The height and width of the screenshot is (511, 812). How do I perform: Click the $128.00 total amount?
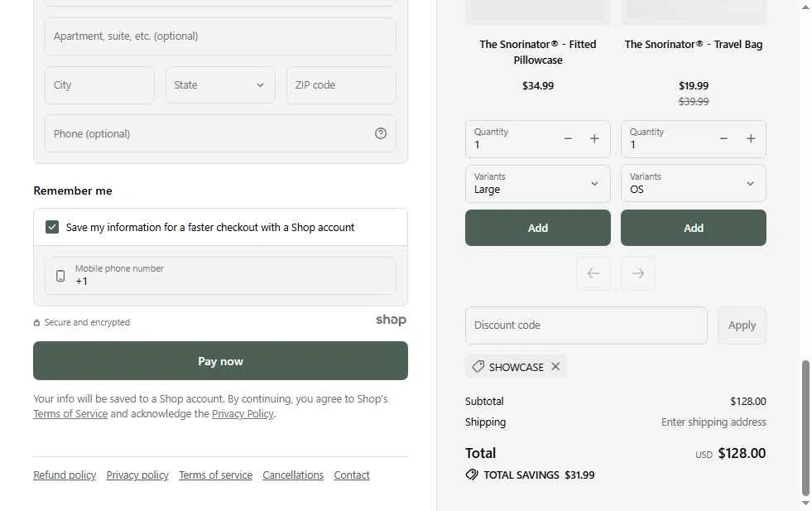coord(742,454)
